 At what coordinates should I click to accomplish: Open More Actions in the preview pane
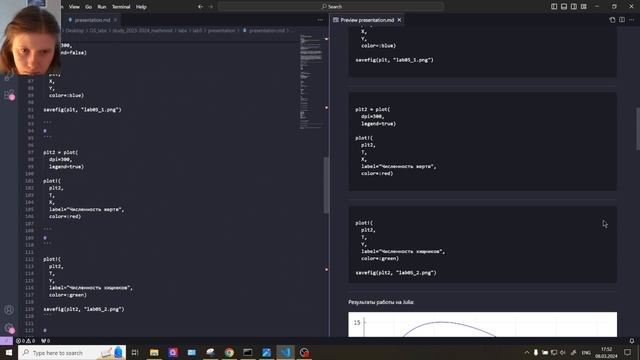click(631, 20)
